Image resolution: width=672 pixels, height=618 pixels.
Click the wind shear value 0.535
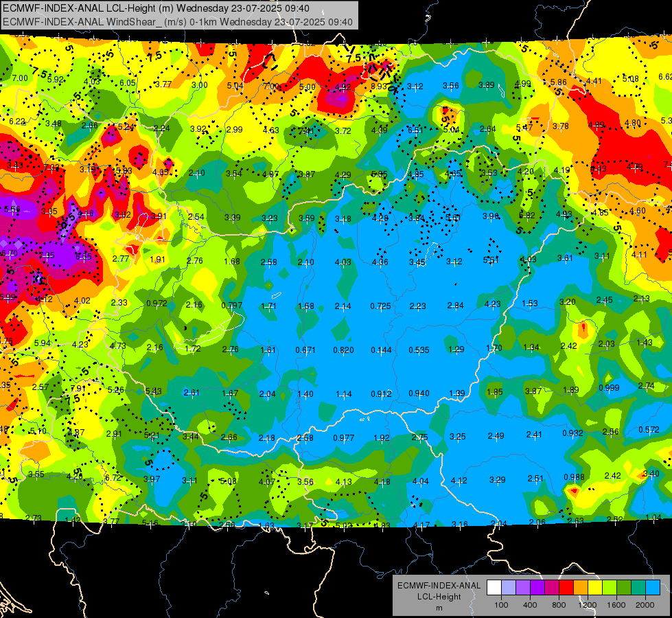coord(419,350)
